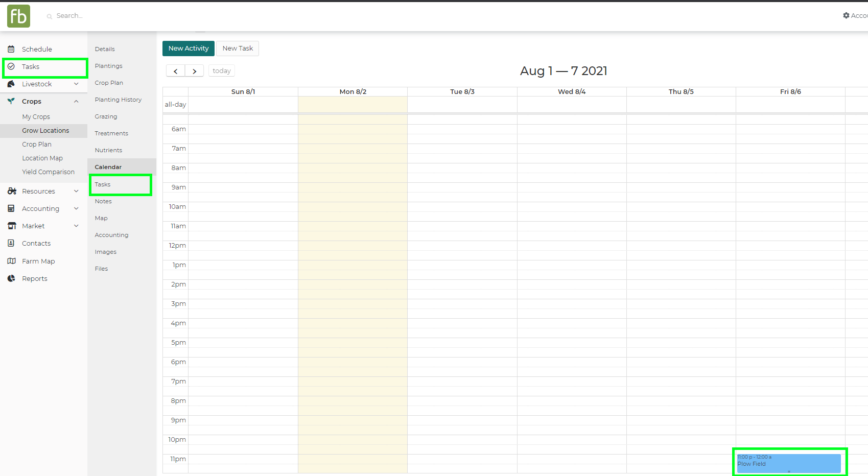Go to previous week with left arrow
The image size is (868, 476).
point(176,71)
